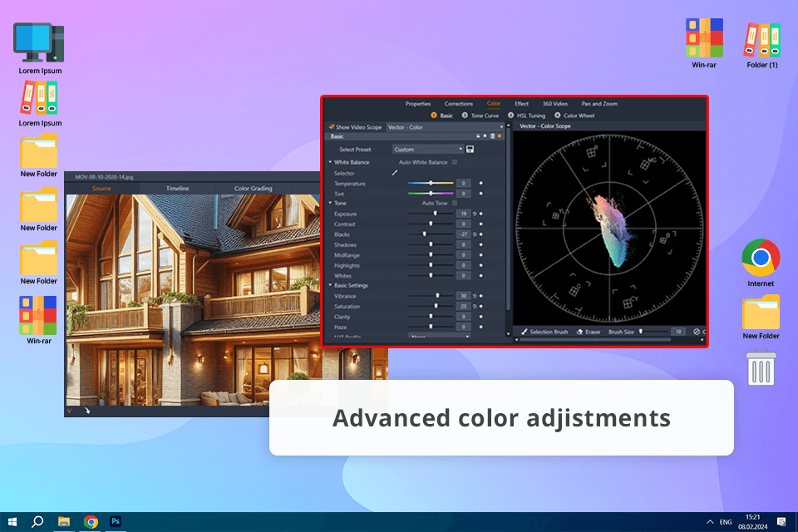The height and width of the screenshot is (532, 798).
Task: Enable the Auto White Balance checkbox
Action: [x=455, y=162]
